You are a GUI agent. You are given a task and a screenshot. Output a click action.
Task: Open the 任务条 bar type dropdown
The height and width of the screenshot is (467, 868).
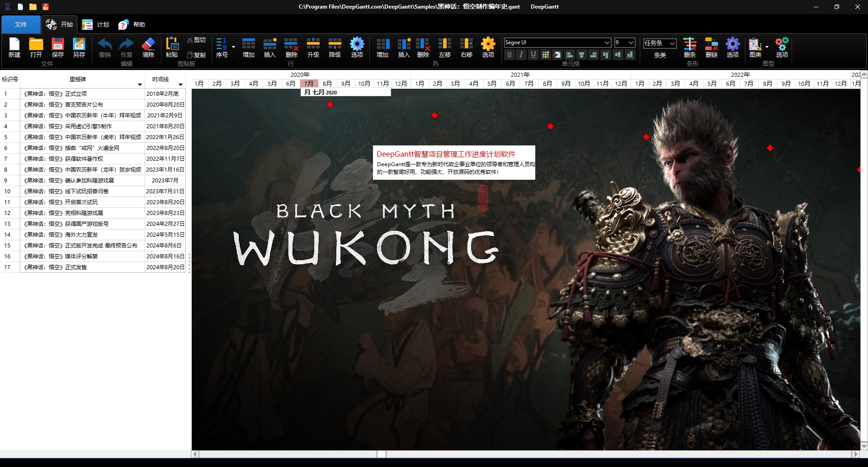pyautogui.click(x=672, y=43)
